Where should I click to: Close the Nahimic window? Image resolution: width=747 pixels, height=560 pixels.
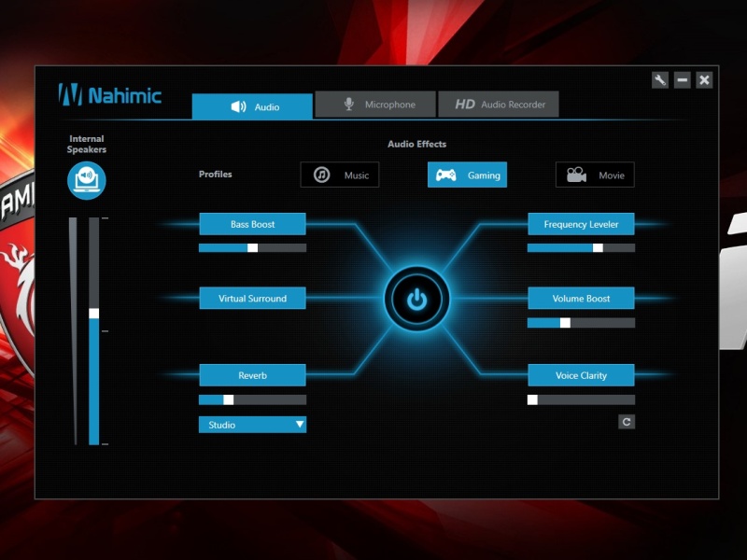[704, 80]
